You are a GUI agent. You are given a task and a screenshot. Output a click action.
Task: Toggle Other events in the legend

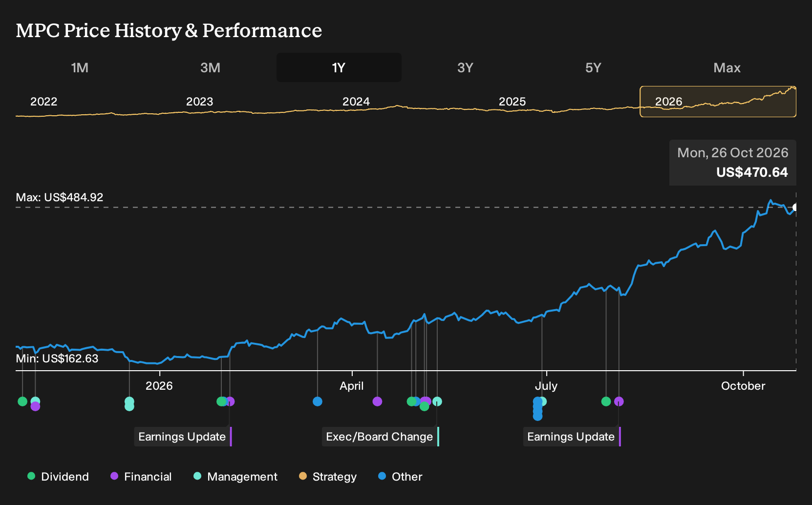click(x=400, y=477)
